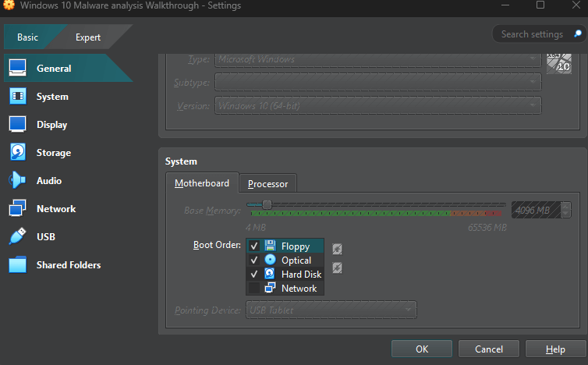Switch to Expert mode tab

click(88, 37)
